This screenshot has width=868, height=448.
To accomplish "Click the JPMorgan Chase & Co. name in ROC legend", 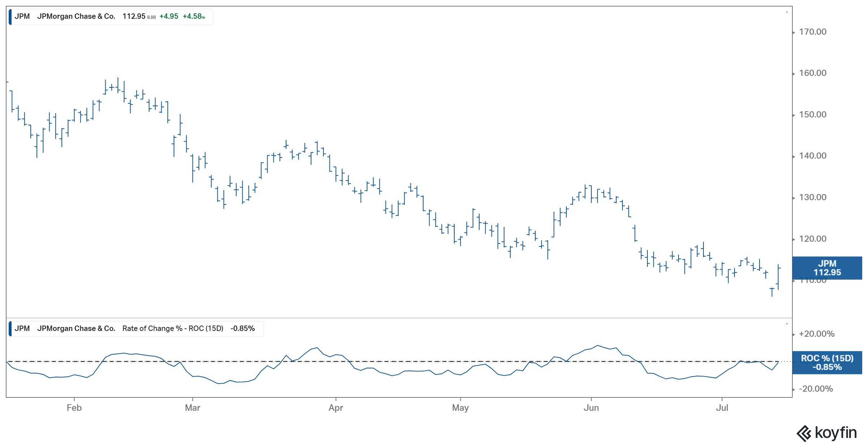I will tap(76, 328).
